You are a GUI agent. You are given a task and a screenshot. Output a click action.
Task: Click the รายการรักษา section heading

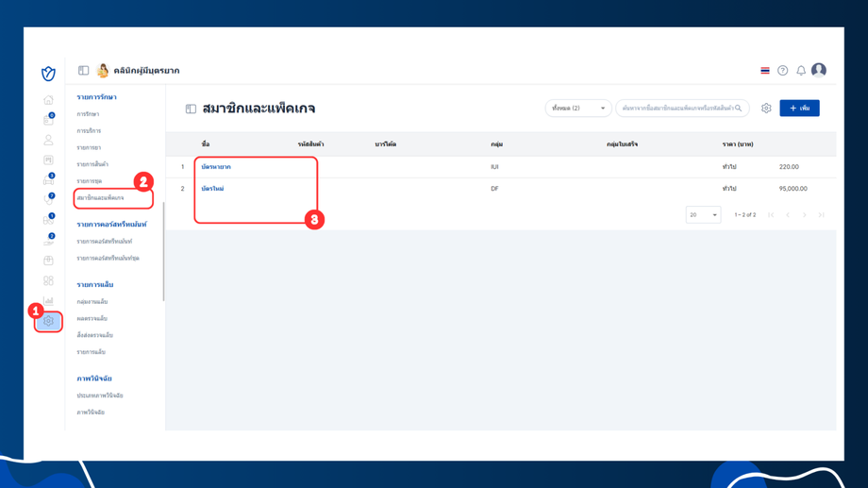[96, 97]
